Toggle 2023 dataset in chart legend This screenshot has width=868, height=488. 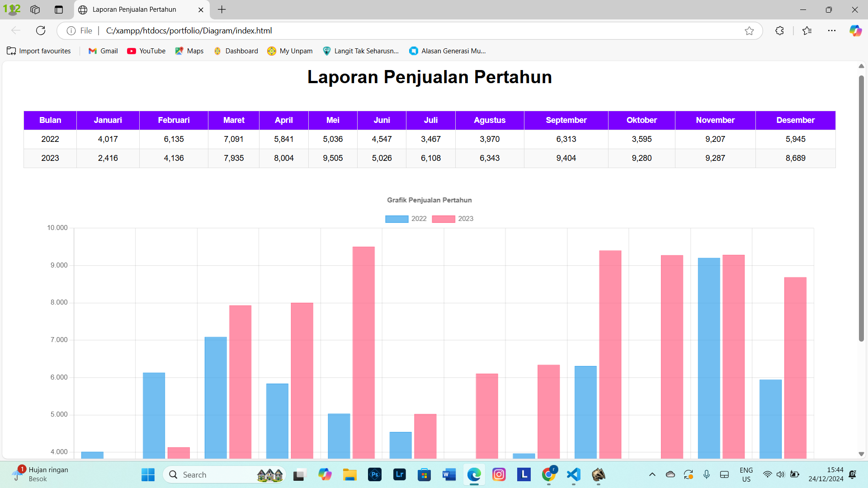click(453, 219)
